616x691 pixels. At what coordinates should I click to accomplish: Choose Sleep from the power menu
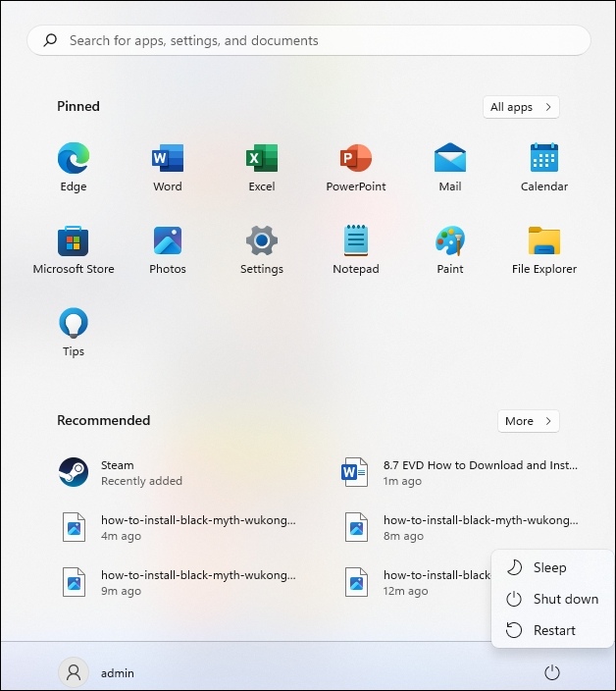tap(549, 567)
